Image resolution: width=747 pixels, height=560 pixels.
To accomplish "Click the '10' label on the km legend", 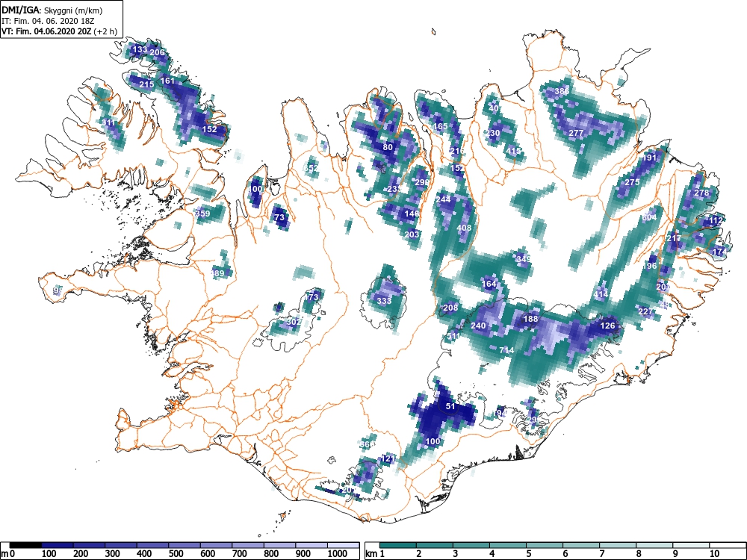I will pos(713,554).
